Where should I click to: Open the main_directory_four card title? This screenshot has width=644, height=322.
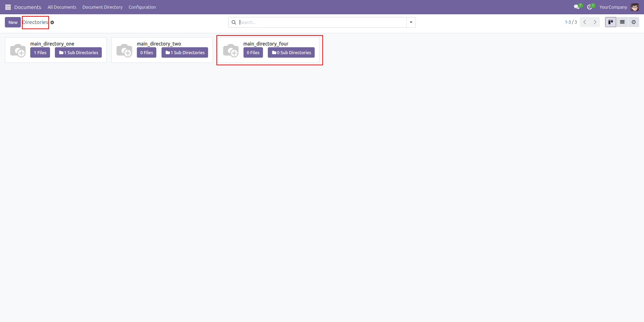[266, 44]
